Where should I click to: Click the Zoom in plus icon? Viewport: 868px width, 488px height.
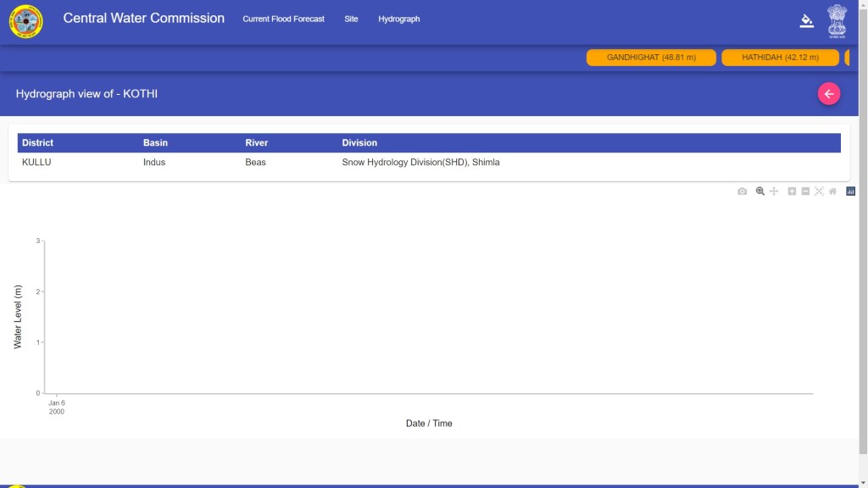tap(792, 191)
